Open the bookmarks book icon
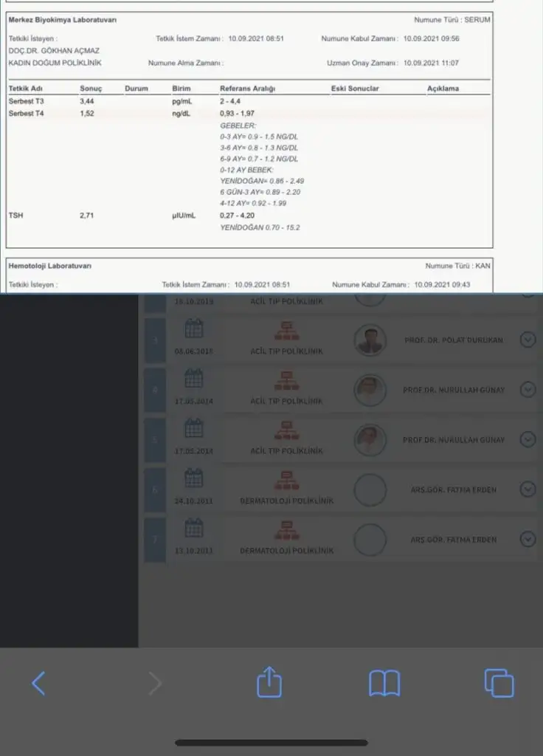The height and width of the screenshot is (756, 543). click(384, 684)
